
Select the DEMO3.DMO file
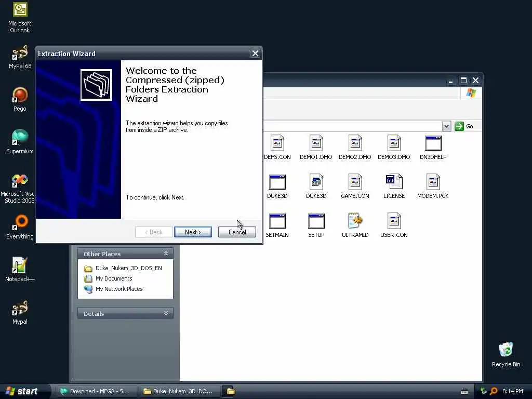[394, 148]
